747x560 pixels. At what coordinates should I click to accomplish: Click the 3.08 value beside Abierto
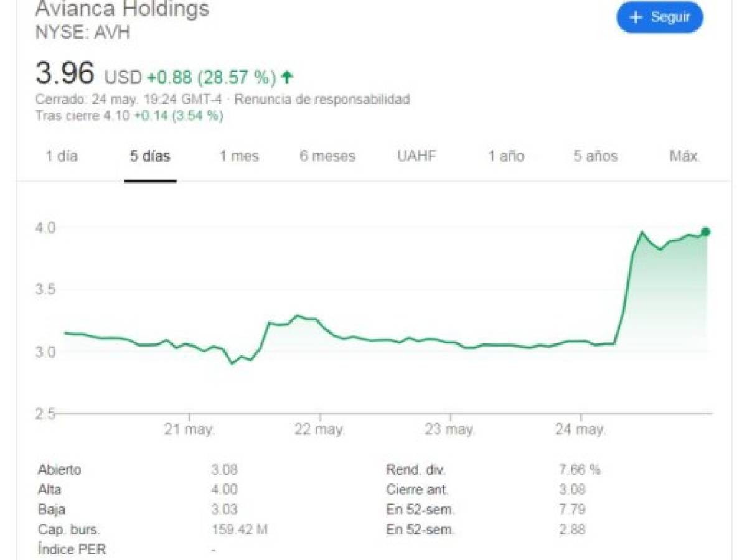pyautogui.click(x=224, y=470)
